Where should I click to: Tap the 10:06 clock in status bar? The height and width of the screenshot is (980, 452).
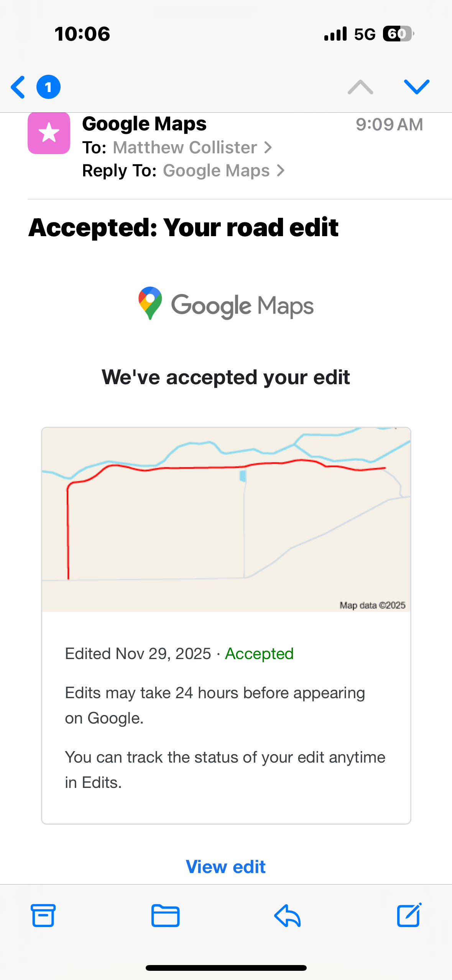[x=82, y=34]
